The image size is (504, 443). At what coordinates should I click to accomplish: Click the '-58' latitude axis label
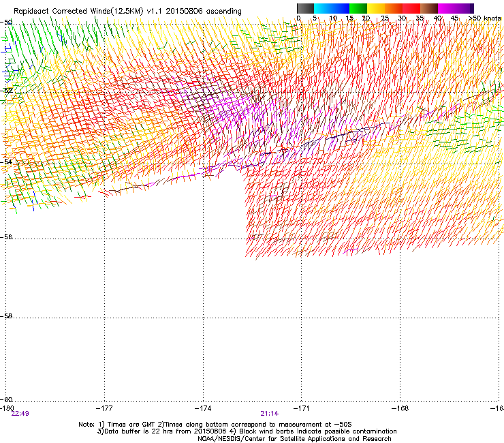6,316
